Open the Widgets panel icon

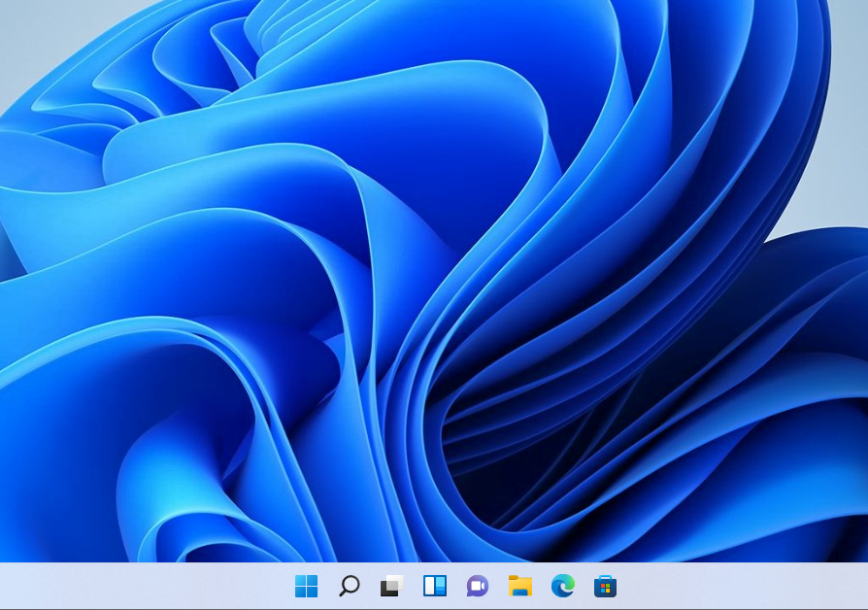coord(435,586)
